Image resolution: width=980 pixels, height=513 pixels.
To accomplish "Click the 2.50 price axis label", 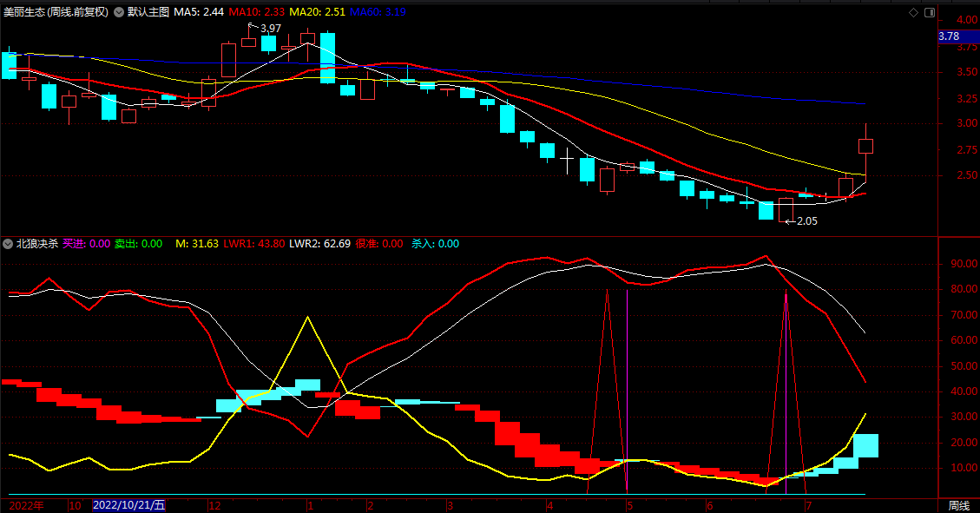I will (967, 175).
